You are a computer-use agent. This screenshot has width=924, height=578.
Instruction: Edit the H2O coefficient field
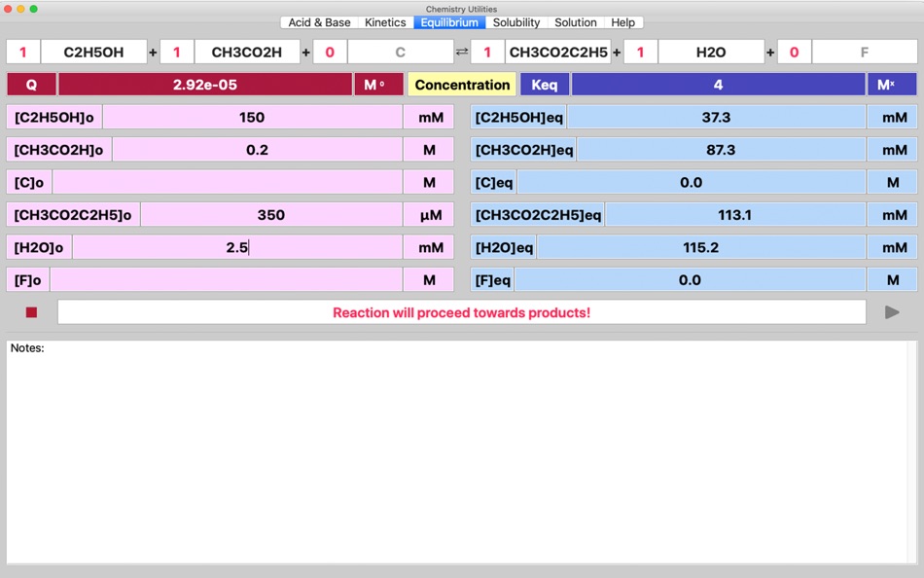click(640, 52)
